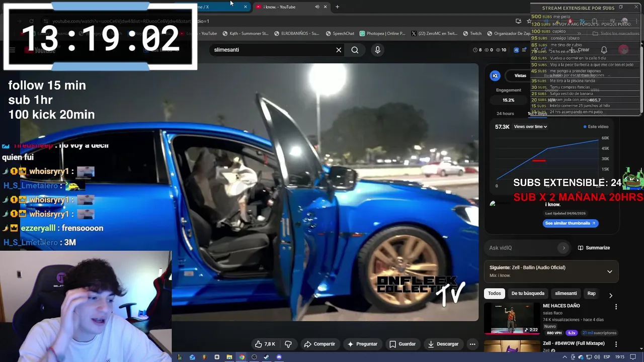644x362 pixels.
Task: Click the Summarize button
Action: 594,248
